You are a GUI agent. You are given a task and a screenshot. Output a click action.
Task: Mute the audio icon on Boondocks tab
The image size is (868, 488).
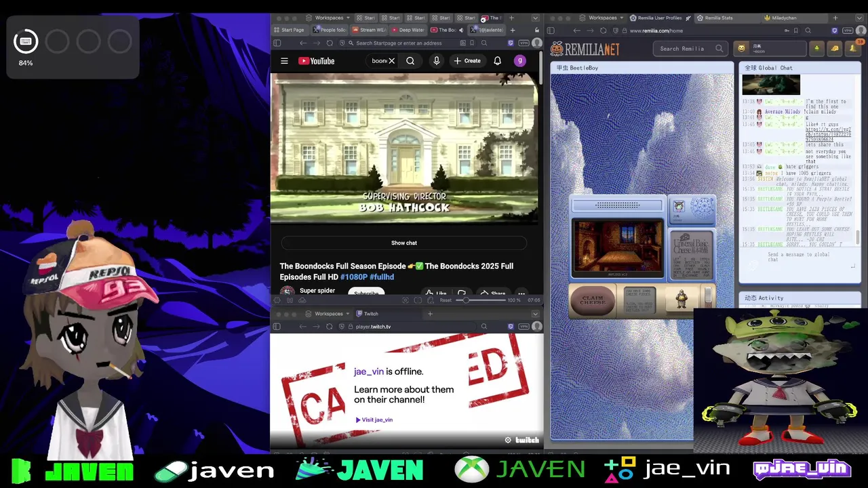[461, 30]
